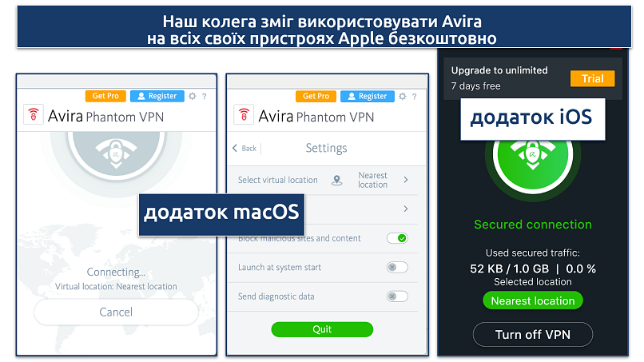Click help question mark in connecting window
The image size is (644, 362).
pyautogui.click(x=204, y=96)
